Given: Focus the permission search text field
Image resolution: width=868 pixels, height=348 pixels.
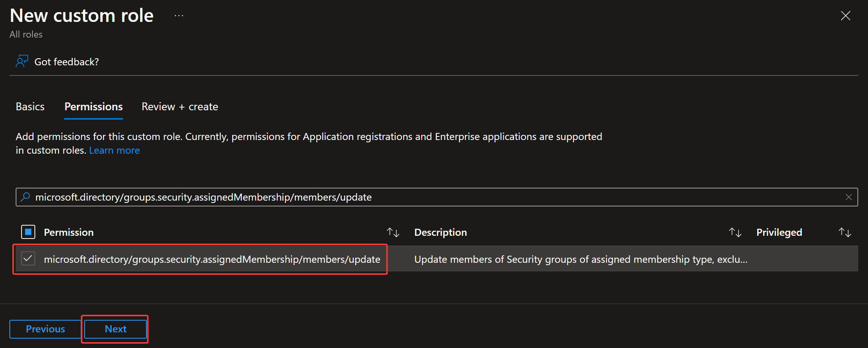Looking at the screenshot, I should coord(431,197).
